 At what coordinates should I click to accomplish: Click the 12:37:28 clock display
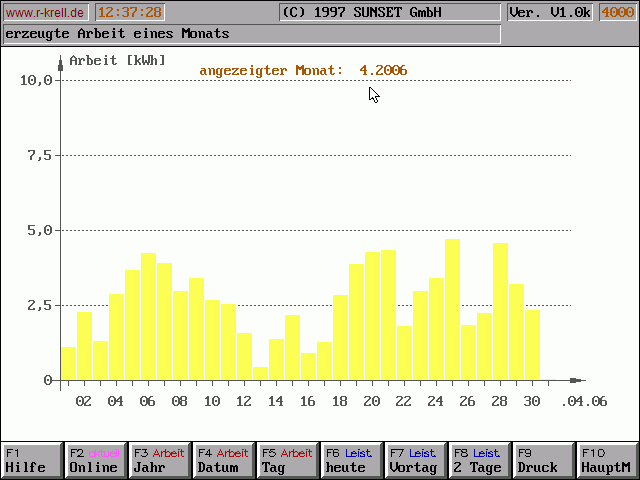(x=130, y=12)
